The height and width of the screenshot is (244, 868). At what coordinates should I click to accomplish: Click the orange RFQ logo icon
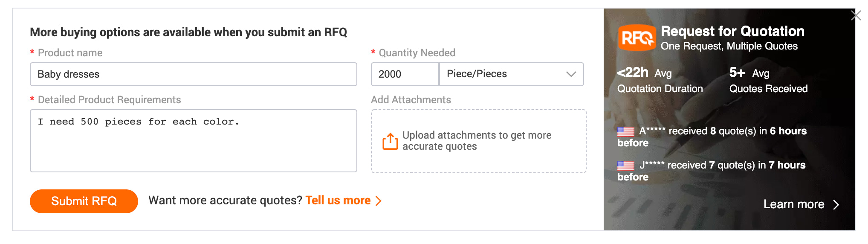coord(637,38)
